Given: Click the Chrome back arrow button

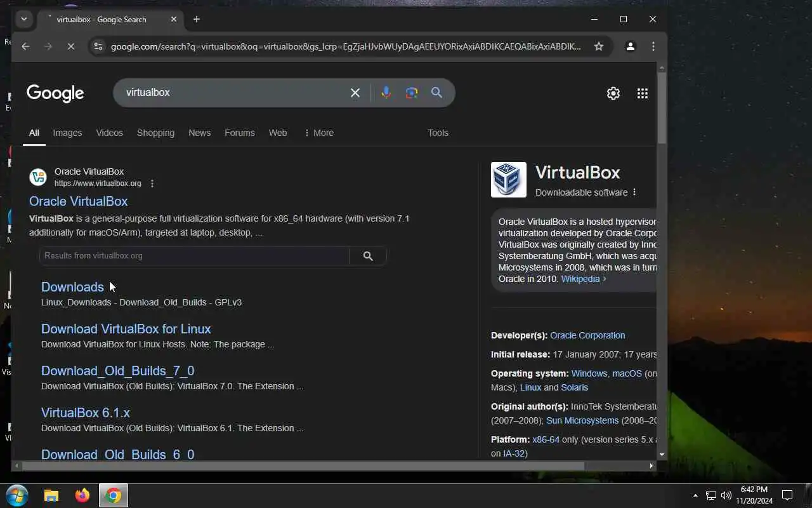Looking at the screenshot, I should [25, 46].
